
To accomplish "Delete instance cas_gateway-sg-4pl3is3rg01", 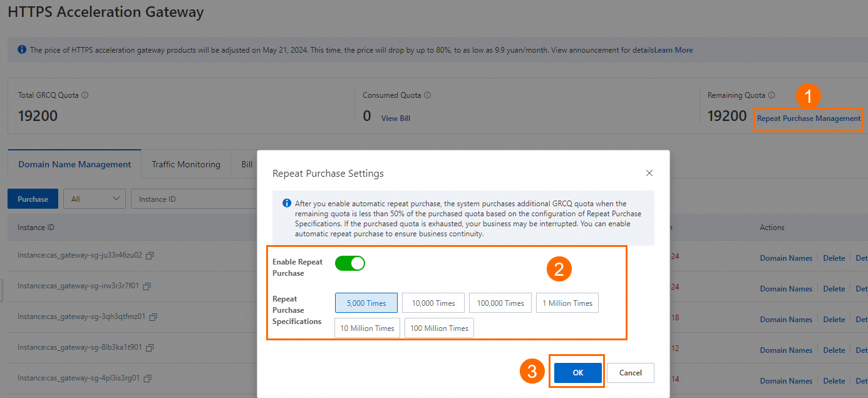I will pos(834,380).
